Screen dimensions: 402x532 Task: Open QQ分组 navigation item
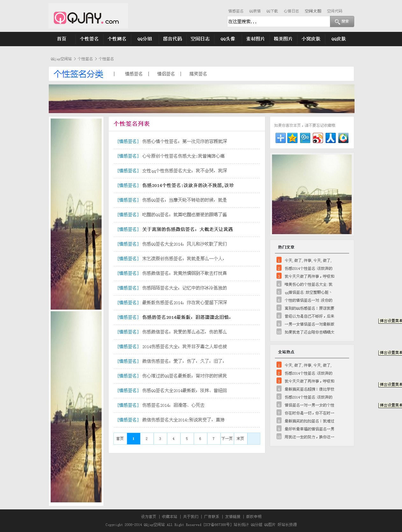pyautogui.click(x=145, y=39)
